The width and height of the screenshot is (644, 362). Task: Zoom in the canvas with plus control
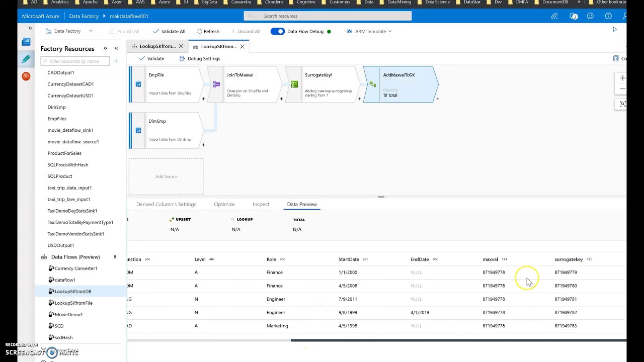622,78
